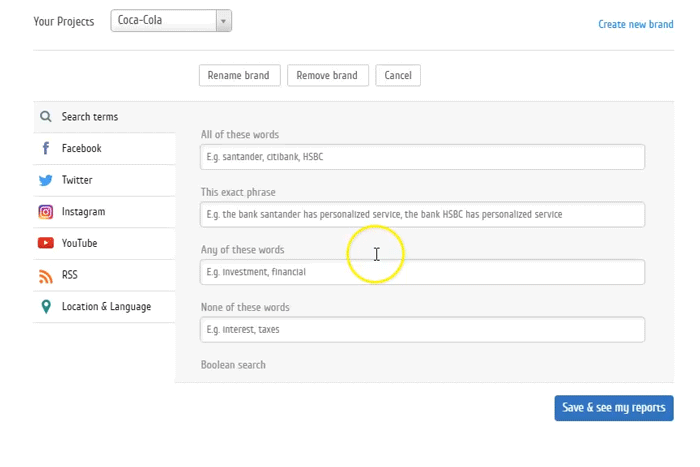700x467 pixels.
Task: Click into 'This exact phrase' input
Action: pyautogui.click(x=422, y=214)
